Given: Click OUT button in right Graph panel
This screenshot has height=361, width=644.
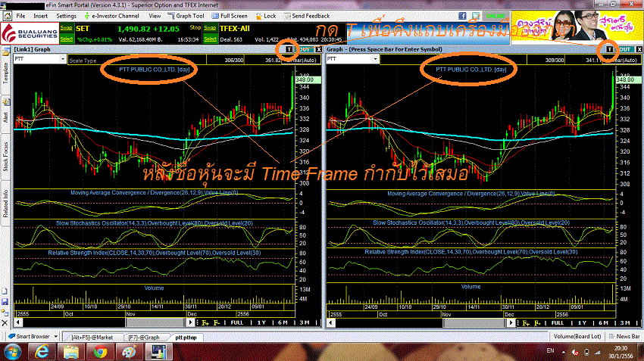Looking at the screenshot, I should 625,49.
